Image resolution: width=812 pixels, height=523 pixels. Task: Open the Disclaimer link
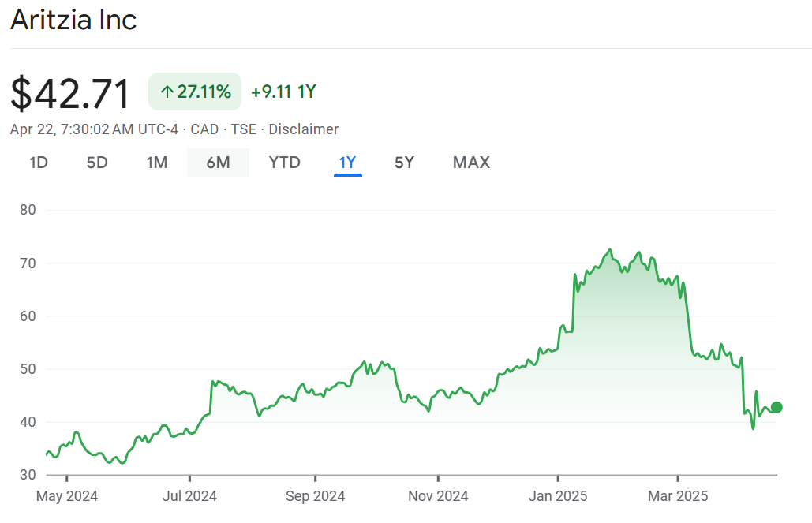303,129
